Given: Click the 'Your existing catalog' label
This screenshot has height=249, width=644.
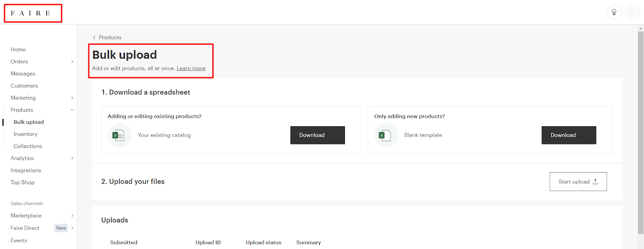Looking at the screenshot, I should click(164, 135).
